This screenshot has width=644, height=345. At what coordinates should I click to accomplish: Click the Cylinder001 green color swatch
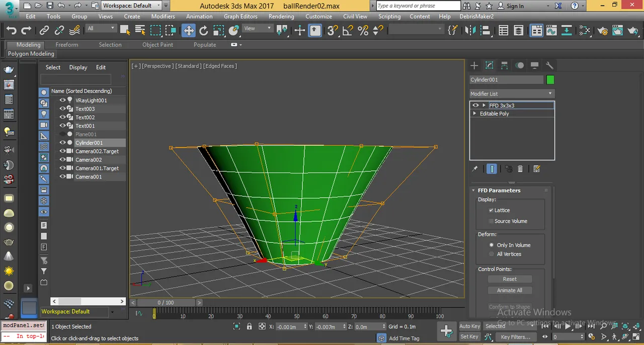550,79
